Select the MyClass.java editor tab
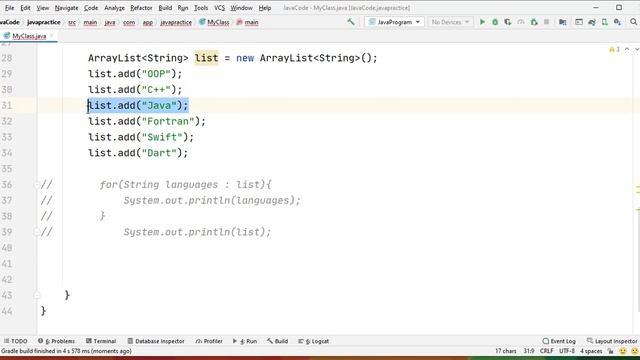640x360 pixels. 29,36
